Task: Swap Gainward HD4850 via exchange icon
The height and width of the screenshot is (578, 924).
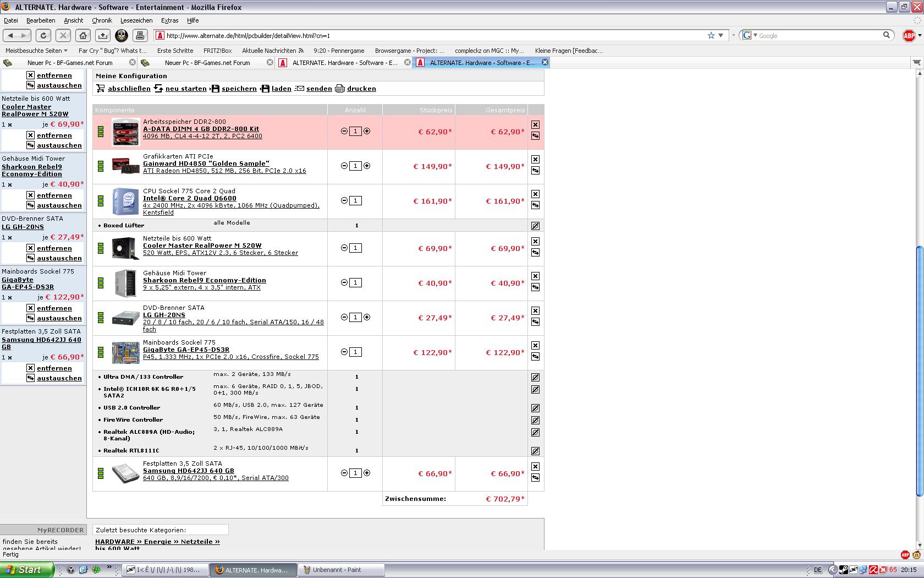Action: 535,171
